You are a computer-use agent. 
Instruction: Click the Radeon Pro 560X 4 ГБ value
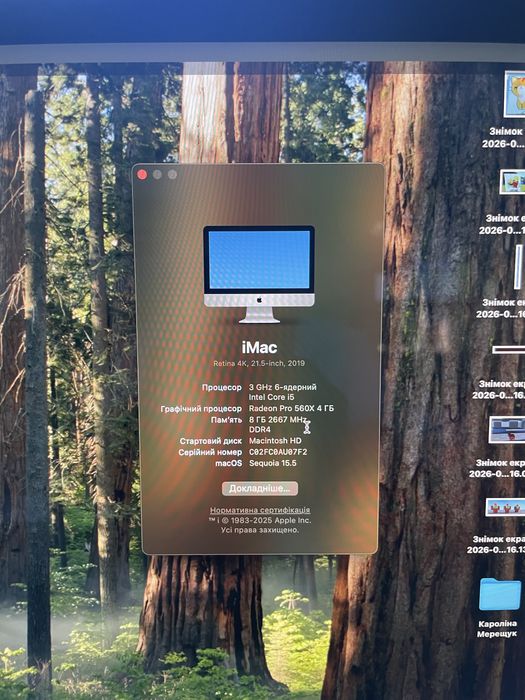[292, 408]
